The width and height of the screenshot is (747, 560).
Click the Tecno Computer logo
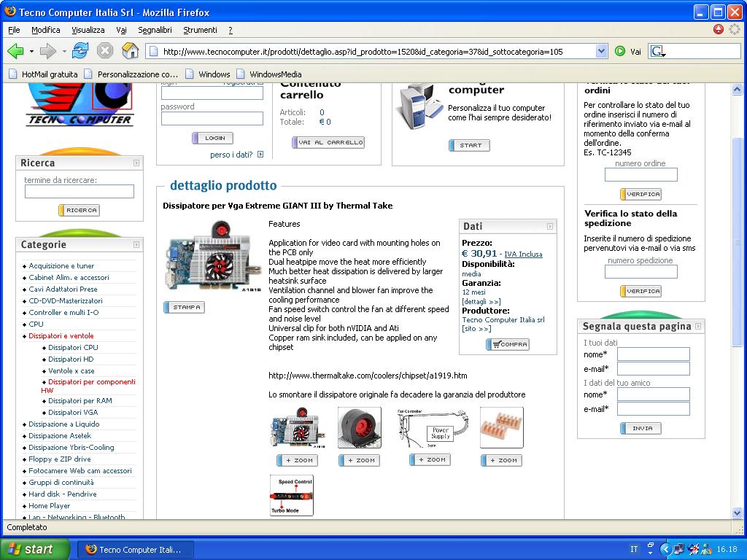(80, 105)
